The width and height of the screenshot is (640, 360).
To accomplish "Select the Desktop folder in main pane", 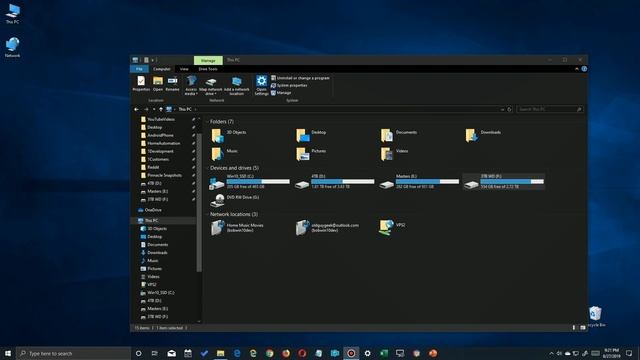I will click(x=311, y=136).
